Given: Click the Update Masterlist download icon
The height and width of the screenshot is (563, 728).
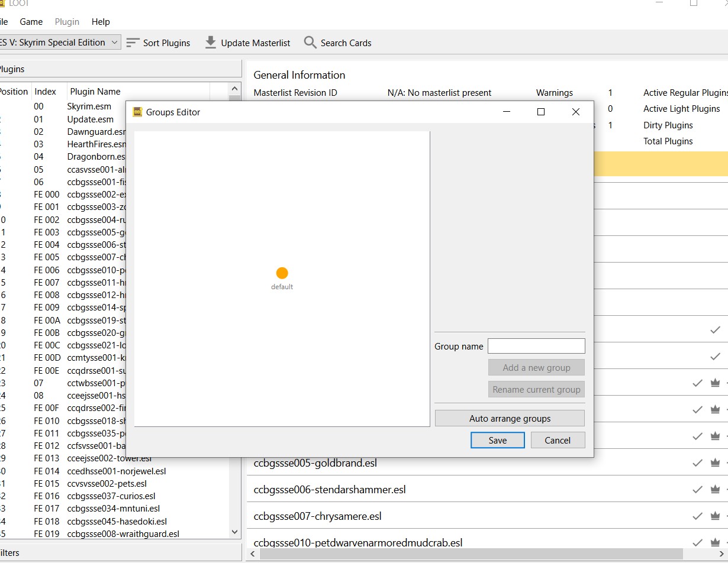Looking at the screenshot, I should pyautogui.click(x=210, y=42).
